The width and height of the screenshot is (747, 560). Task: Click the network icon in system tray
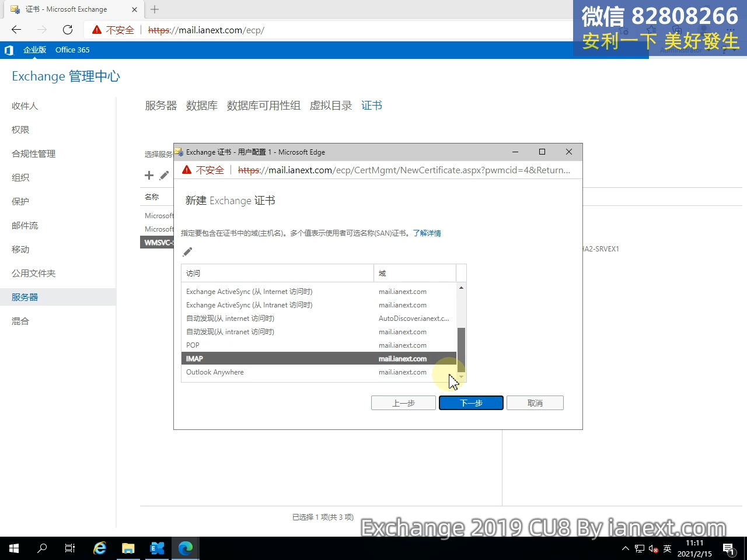[640, 548]
